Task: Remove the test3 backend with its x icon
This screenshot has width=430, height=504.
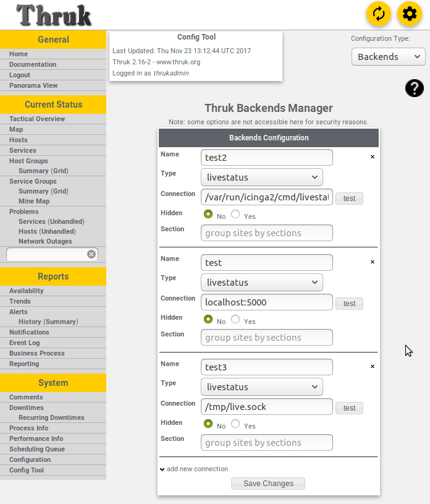Action: coord(373,367)
